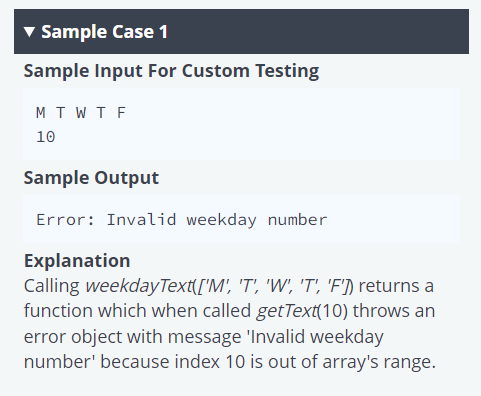Click inside the sample output code box
481x396 pixels.
[x=241, y=219]
